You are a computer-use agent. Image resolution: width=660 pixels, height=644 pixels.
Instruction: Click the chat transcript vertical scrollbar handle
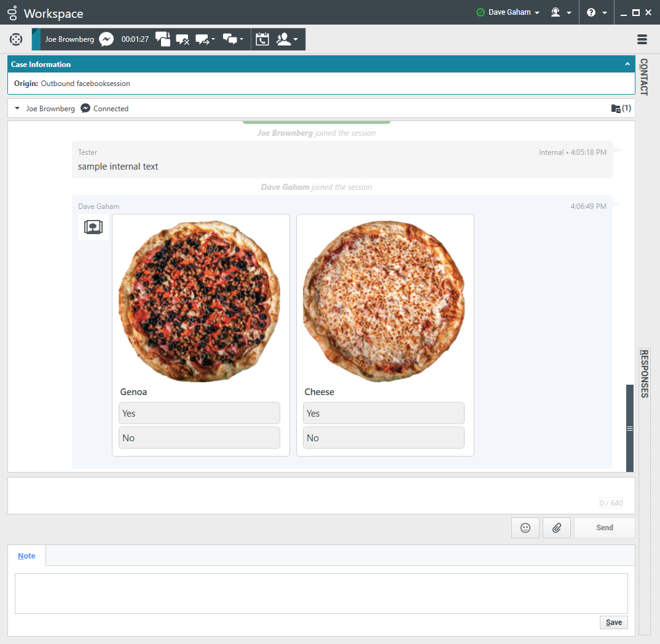[629, 428]
